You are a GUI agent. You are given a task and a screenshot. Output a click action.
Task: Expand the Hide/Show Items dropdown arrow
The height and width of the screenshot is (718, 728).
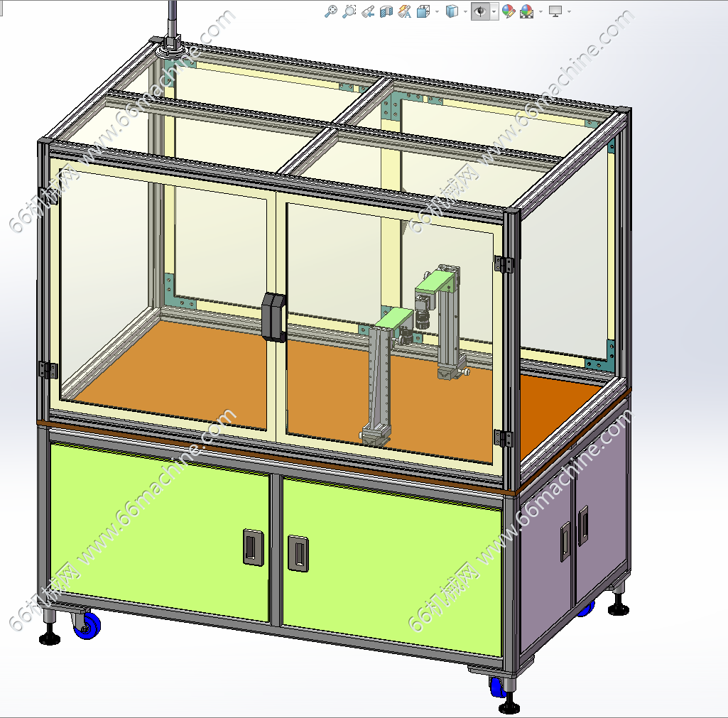494,11
